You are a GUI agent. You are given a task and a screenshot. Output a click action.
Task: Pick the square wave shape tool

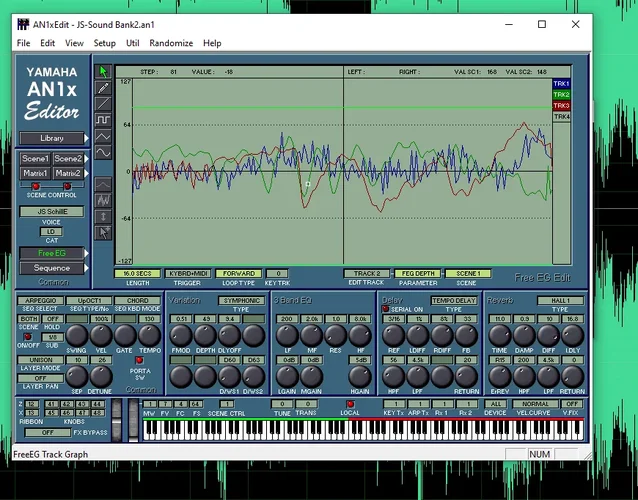(103, 120)
